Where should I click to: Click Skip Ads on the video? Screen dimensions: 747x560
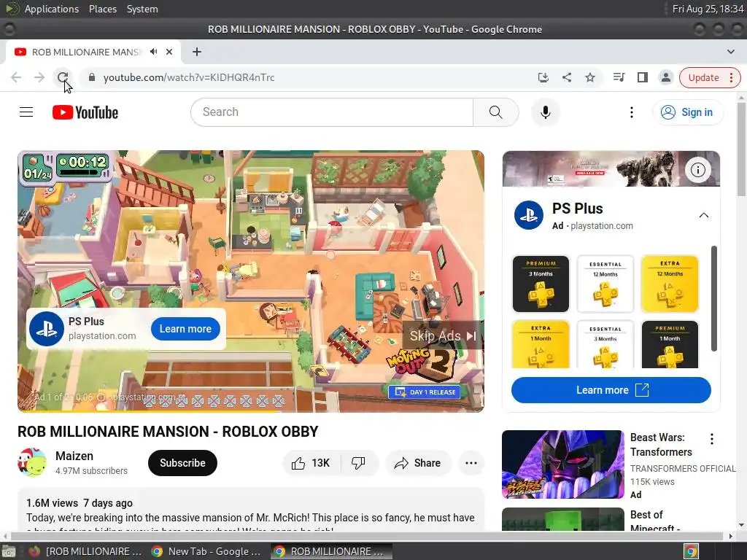443,335
